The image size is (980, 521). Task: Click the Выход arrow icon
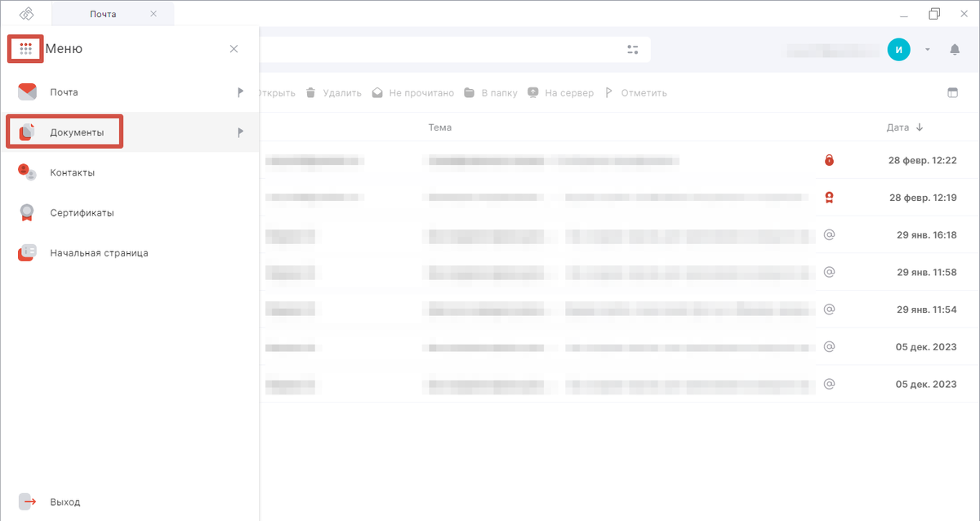click(28, 501)
